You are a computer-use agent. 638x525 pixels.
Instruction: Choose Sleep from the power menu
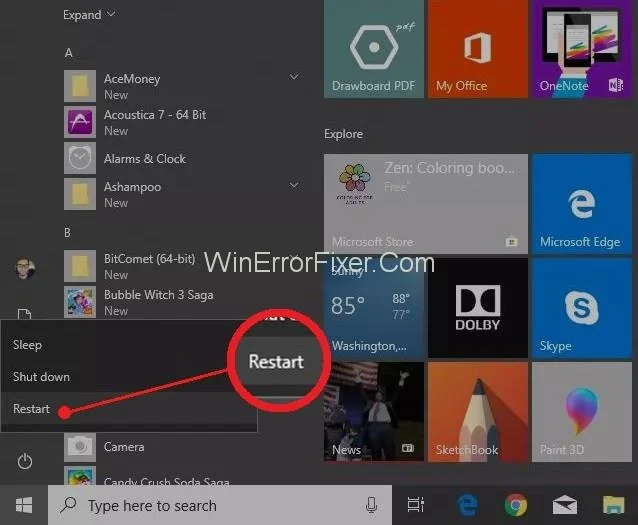28,345
